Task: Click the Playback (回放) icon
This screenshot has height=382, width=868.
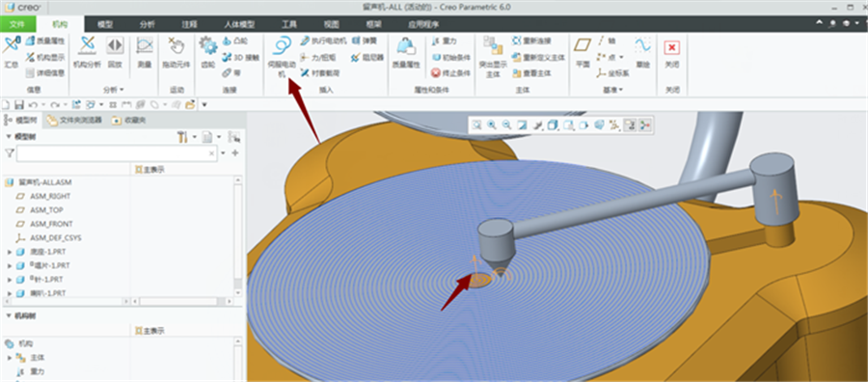Action: point(115,53)
